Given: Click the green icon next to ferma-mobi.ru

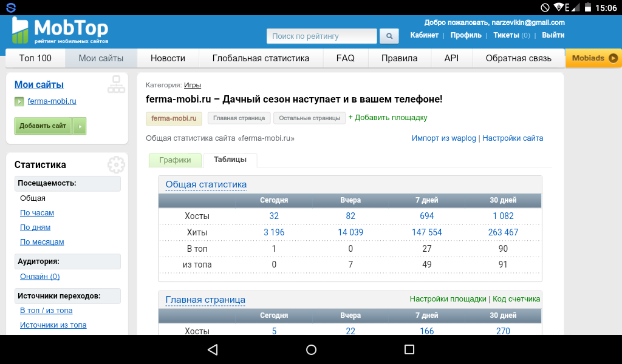Looking at the screenshot, I should (19, 101).
